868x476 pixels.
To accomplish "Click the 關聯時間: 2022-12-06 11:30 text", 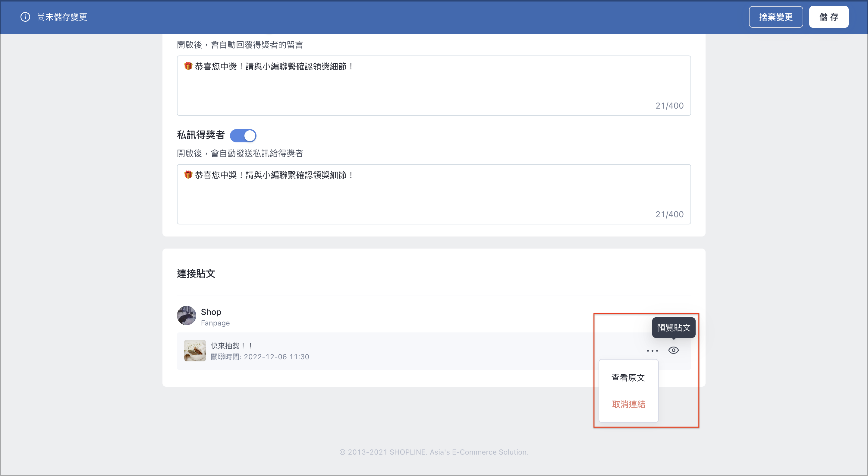I will 260,357.
